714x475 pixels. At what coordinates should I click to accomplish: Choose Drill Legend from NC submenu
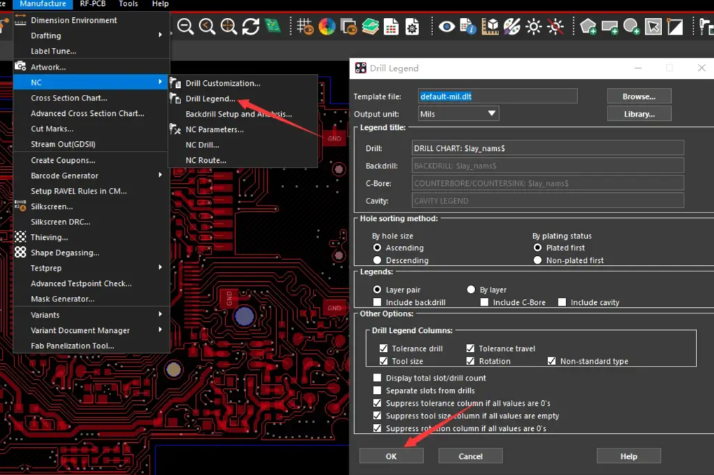click(210, 99)
